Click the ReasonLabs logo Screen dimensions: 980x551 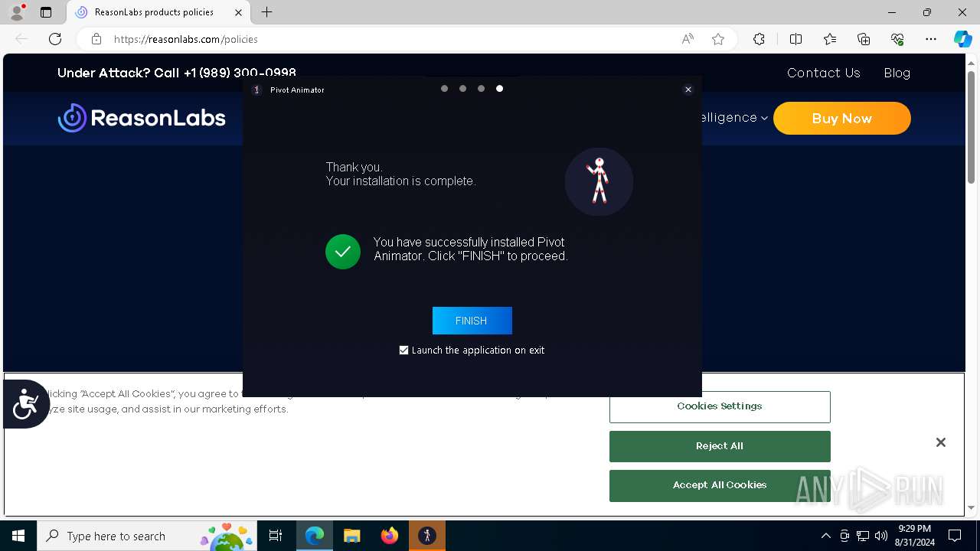[142, 118]
